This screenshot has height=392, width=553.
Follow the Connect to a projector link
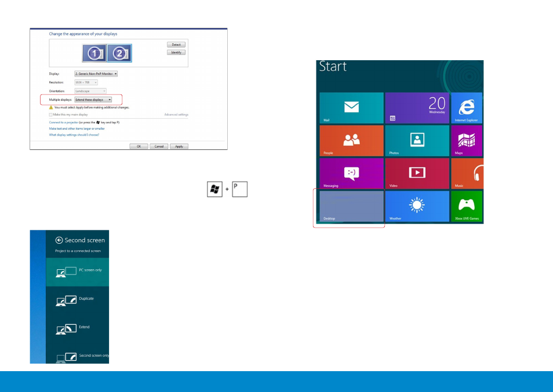[x=64, y=123]
